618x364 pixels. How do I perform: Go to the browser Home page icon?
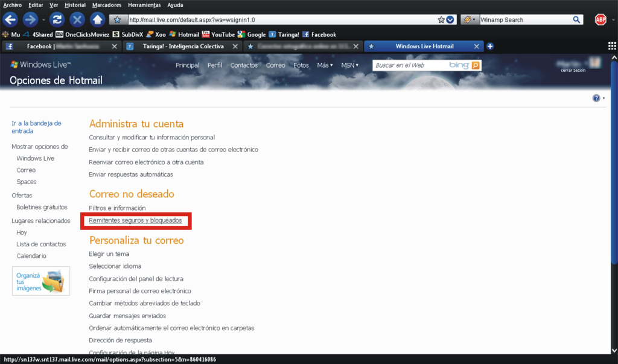click(x=97, y=19)
